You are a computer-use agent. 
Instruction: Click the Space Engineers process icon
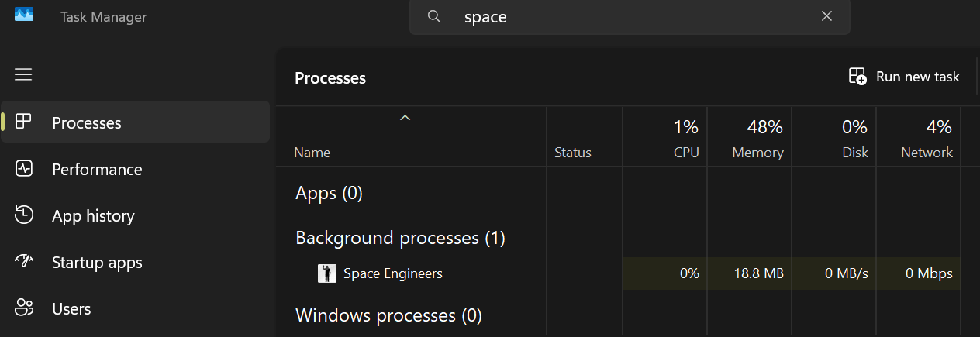(326, 273)
